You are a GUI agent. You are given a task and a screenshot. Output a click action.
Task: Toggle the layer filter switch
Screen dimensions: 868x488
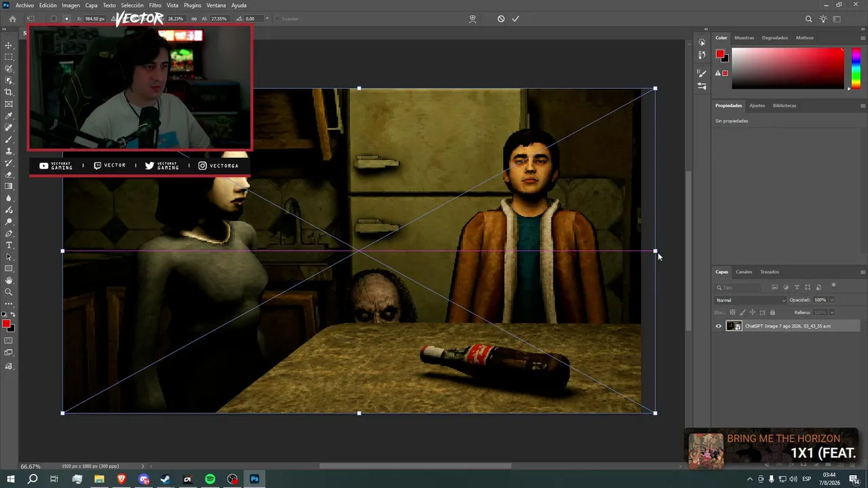[x=833, y=285]
